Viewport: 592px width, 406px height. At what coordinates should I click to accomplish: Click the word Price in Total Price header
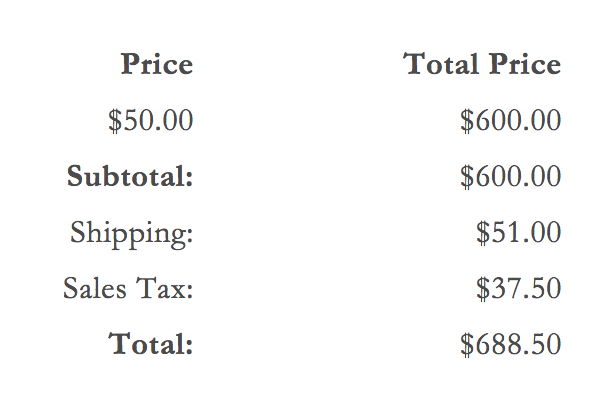pyautogui.click(x=525, y=64)
